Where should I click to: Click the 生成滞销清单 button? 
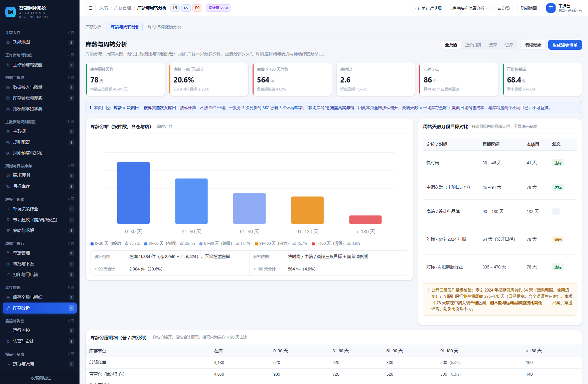[565, 45]
